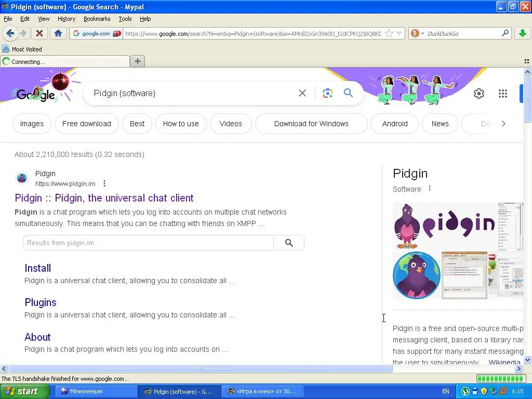Open the Most Visited bookmarks folder

22,49
